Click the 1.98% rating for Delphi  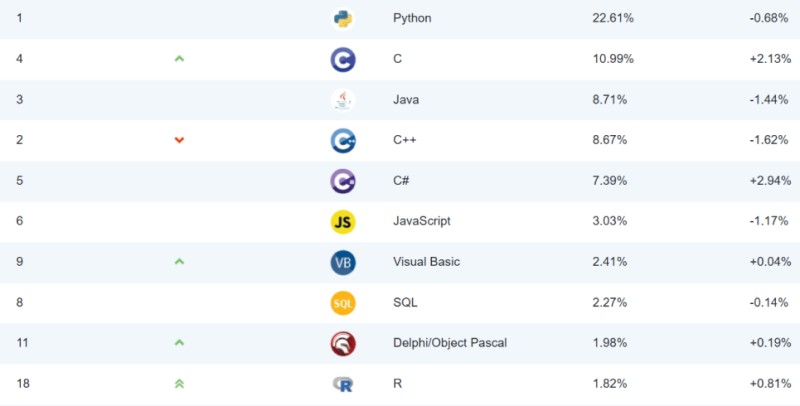click(610, 343)
